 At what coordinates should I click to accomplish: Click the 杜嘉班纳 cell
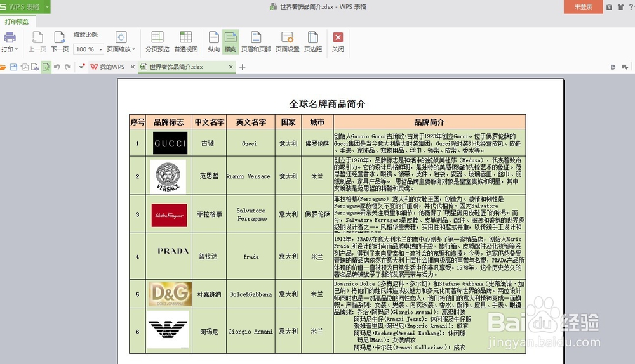[210, 294]
